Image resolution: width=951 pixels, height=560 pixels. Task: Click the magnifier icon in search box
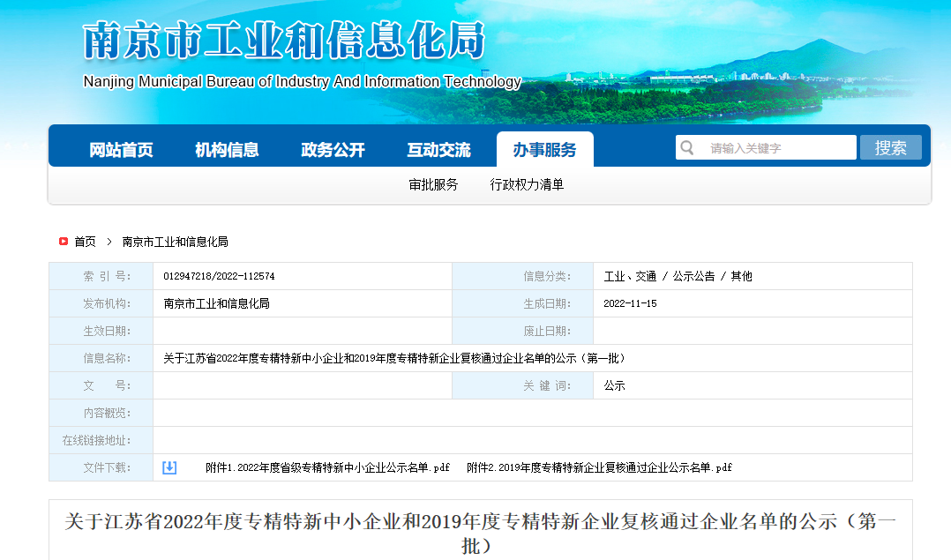tap(687, 147)
